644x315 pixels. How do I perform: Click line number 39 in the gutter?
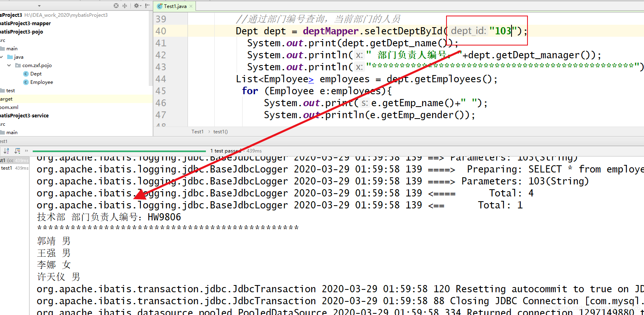161,19
